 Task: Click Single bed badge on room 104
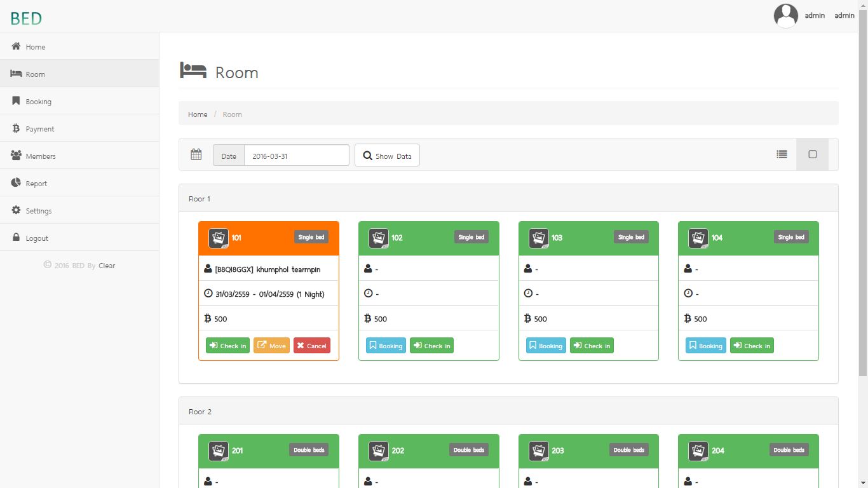pyautogui.click(x=791, y=237)
